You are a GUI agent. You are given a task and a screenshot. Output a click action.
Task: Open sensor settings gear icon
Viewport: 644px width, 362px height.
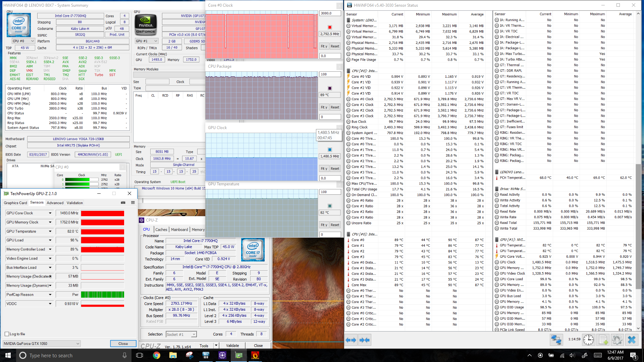coord(617,340)
